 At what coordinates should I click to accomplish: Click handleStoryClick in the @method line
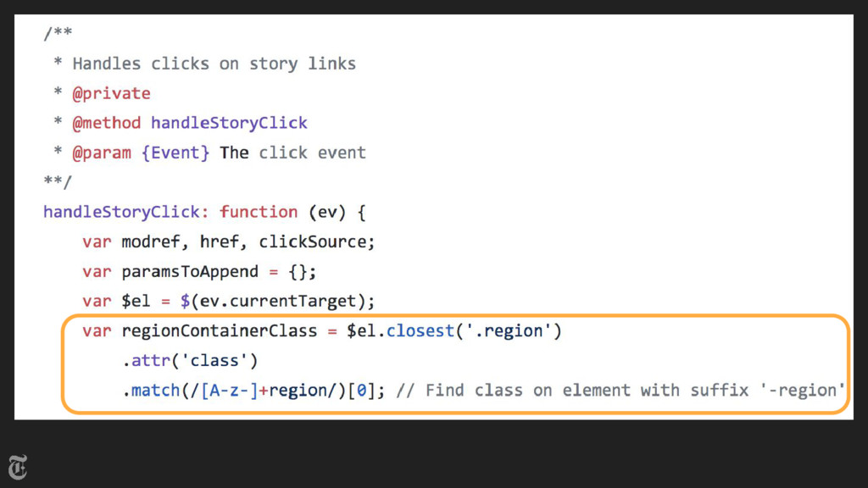(x=229, y=123)
